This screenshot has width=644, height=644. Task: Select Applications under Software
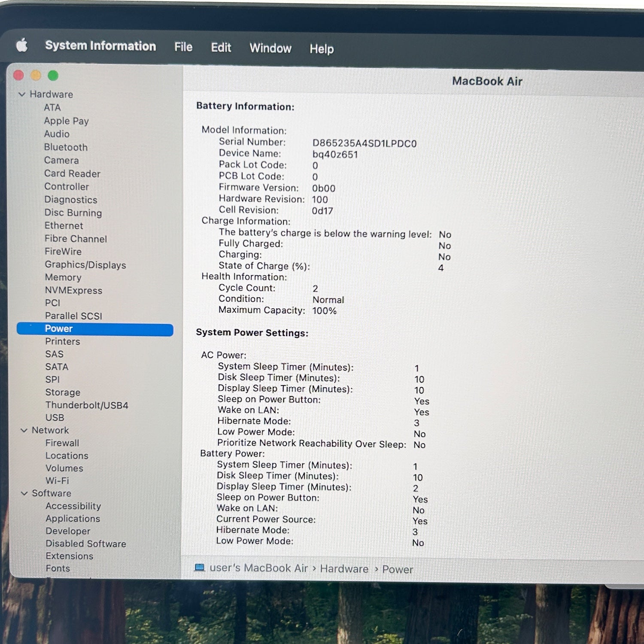[x=73, y=519]
